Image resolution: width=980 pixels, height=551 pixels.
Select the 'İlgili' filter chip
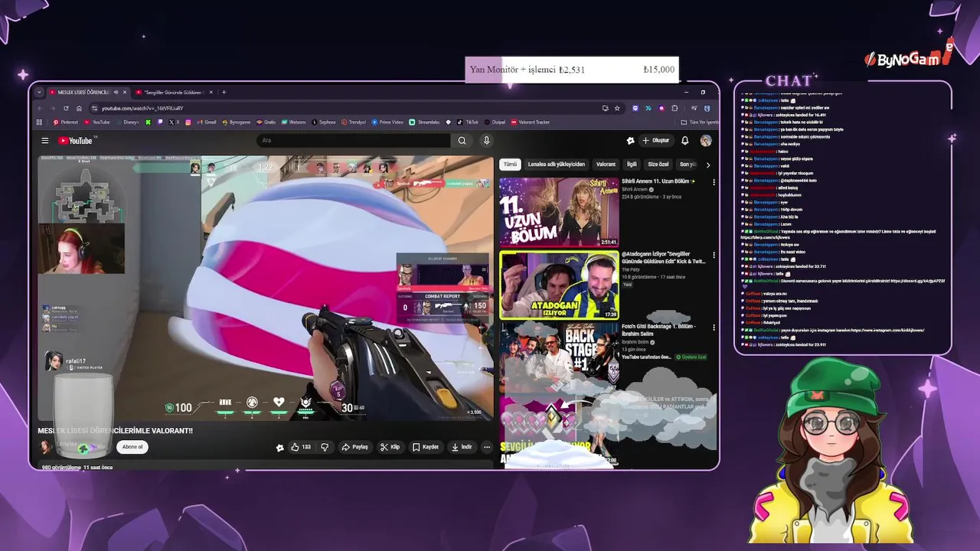[x=632, y=165]
